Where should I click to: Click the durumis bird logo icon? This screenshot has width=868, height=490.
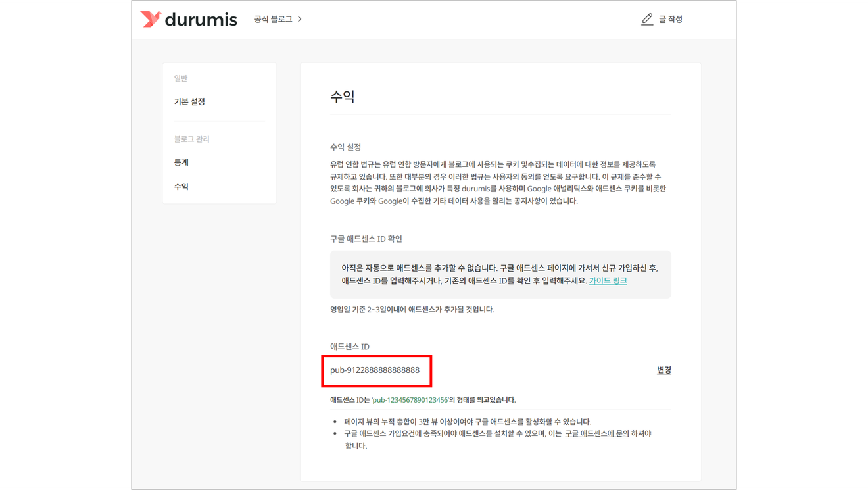[151, 19]
